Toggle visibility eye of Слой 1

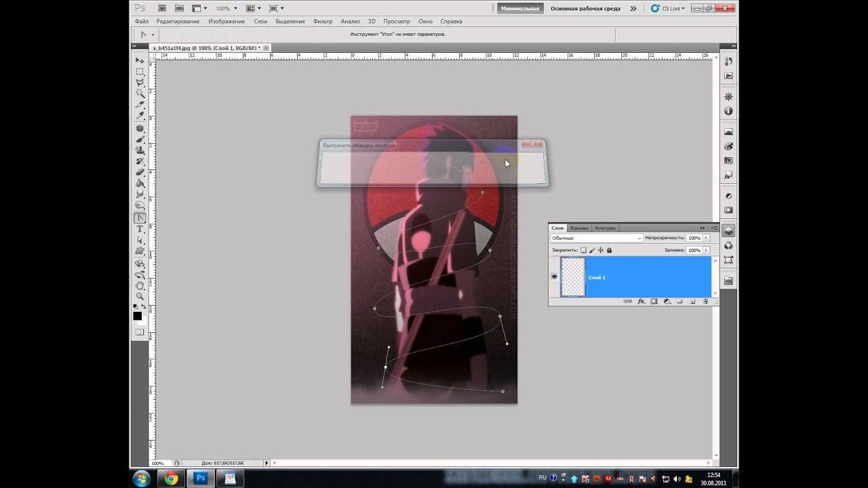554,277
